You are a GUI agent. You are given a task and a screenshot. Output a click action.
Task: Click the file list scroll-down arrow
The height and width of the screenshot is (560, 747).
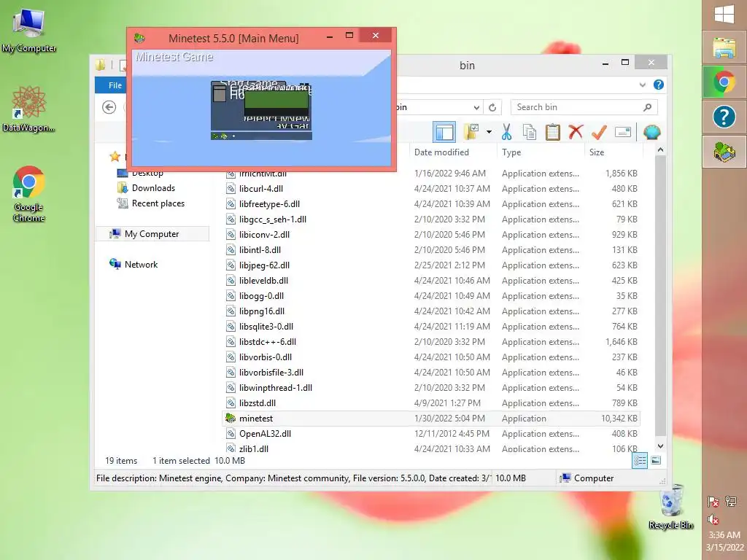(660, 446)
